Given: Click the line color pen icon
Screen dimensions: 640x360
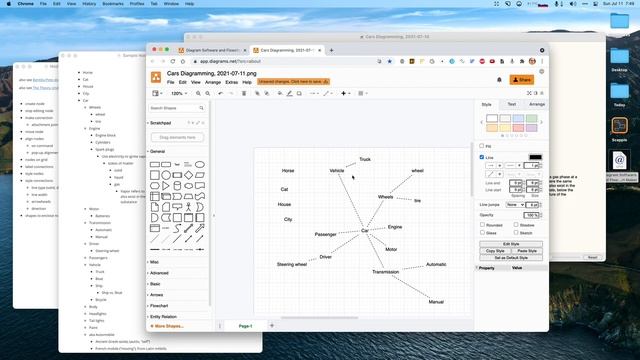Looking at the screenshot, I should pyautogui.click(x=289, y=93).
